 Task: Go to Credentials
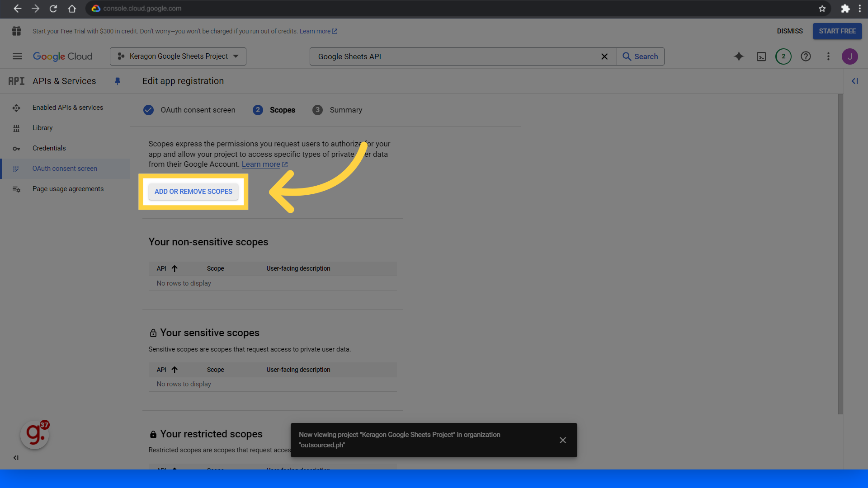pos(49,148)
